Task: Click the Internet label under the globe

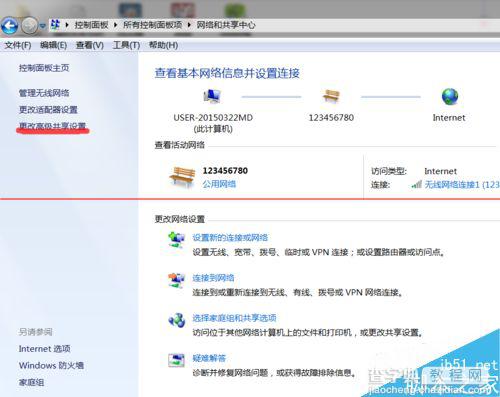Action: tap(449, 118)
